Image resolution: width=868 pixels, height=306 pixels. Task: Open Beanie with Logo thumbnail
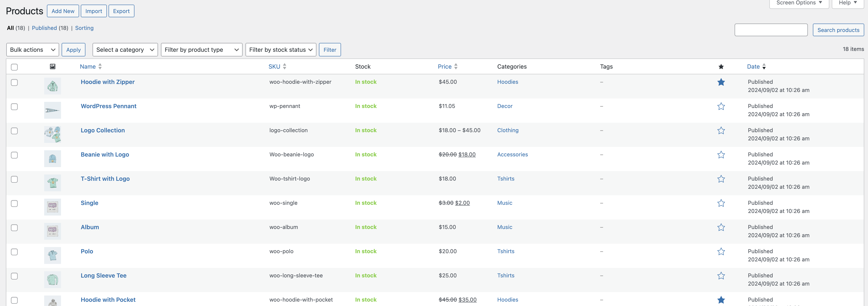53,159
